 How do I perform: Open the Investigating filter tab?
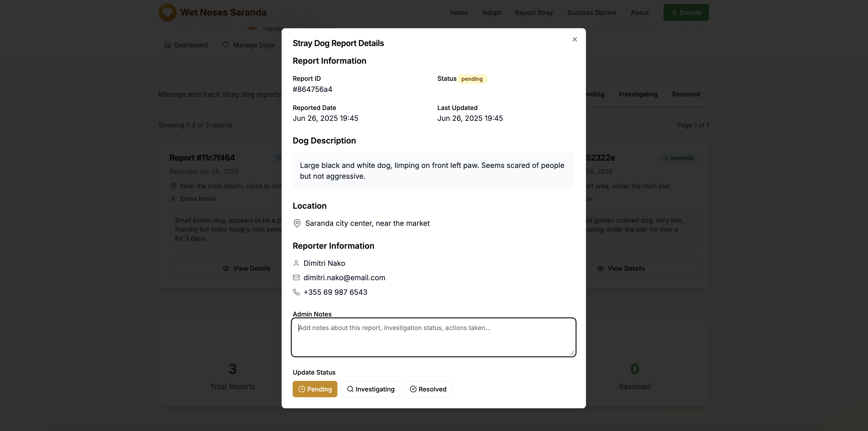pos(638,94)
